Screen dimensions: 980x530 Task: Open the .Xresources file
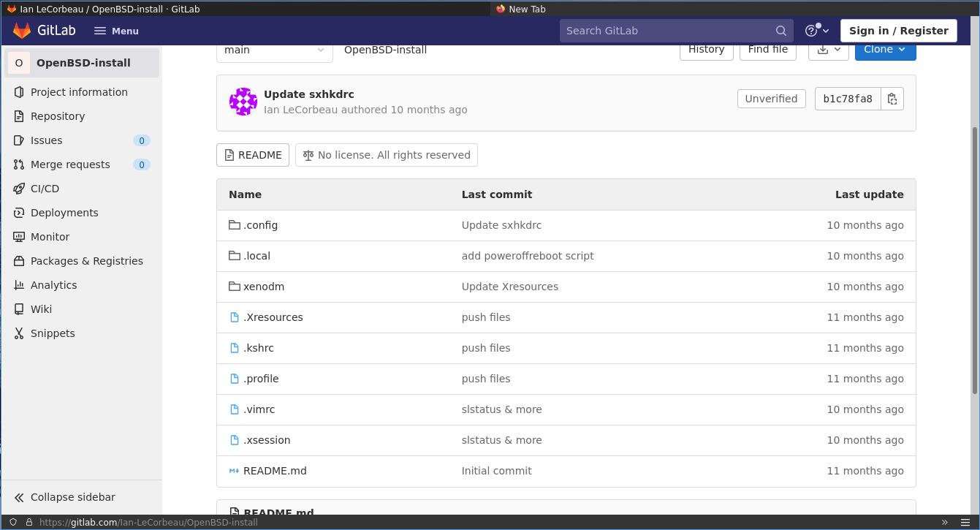pyautogui.click(x=273, y=317)
